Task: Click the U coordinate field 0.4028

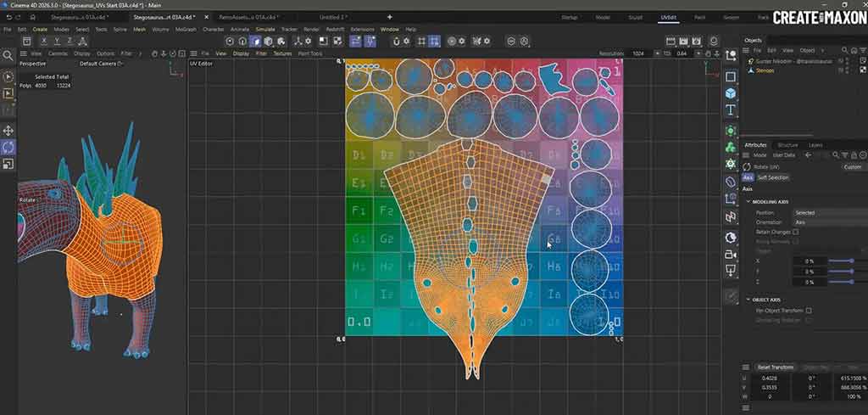Action: (x=773, y=378)
